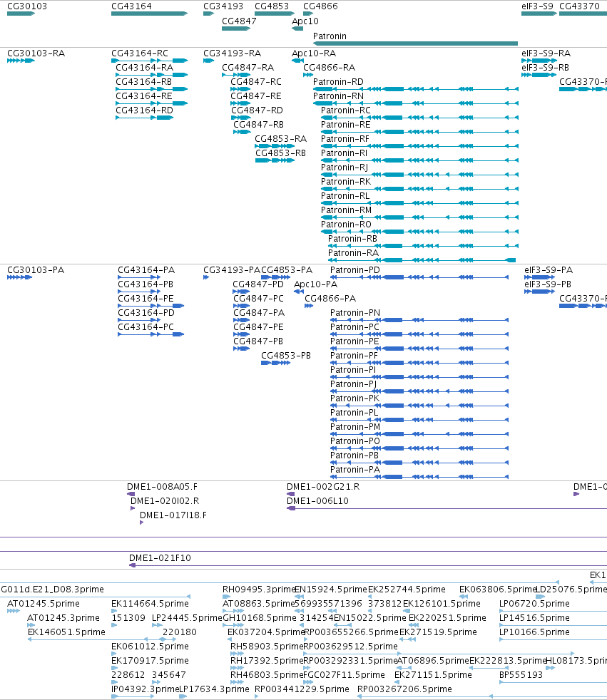
Task: Select the CG4847 gene label
Action: click(x=239, y=21)
